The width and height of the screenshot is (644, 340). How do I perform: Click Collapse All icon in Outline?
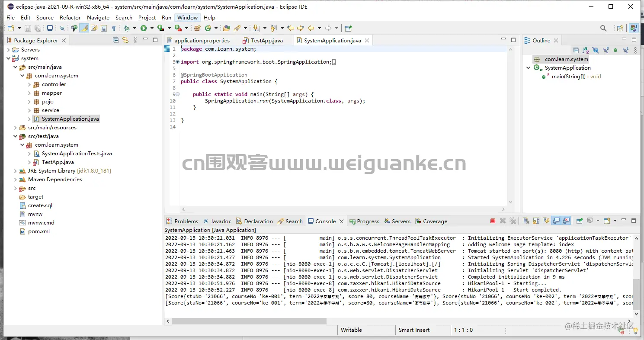[576, 50]
